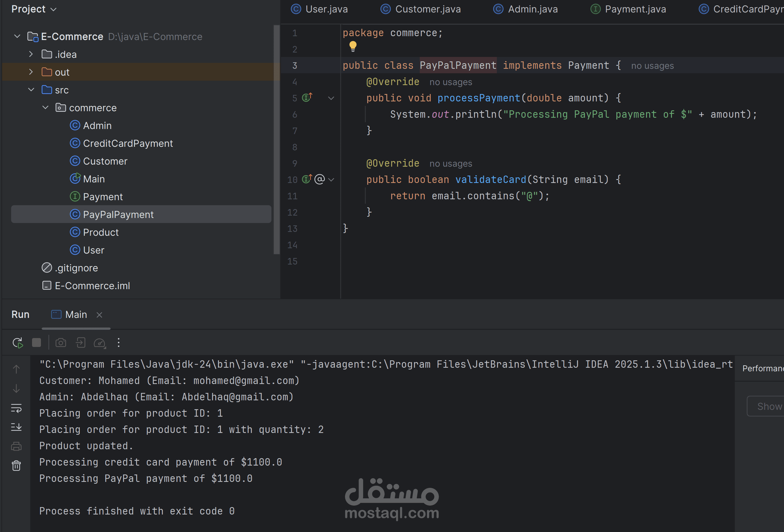This screenshot has width=784, height=532.
Task: Fold validateCard method at line 10
Action: coord(331,180)
